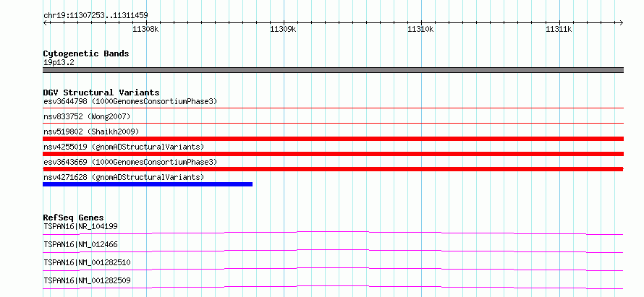Open transcript TSPAN16|NM_001282509
The height and width of the screenshot is (297, 644).
87,281
